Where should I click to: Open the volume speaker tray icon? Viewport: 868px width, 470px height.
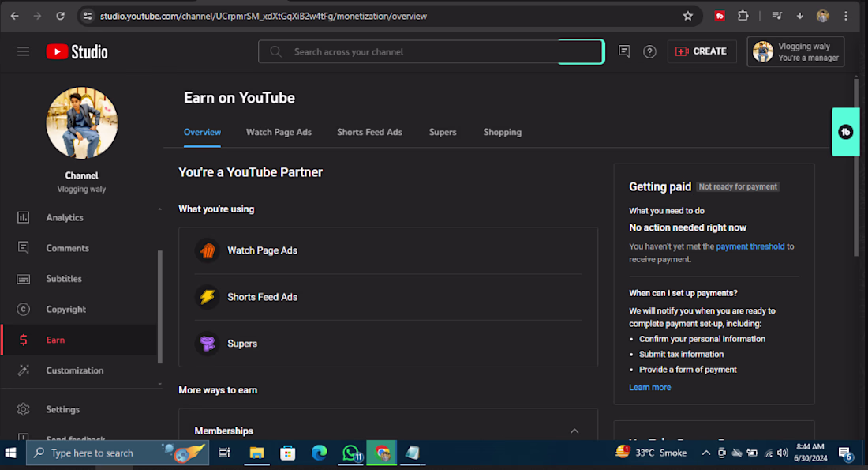[x=782, y=453]
